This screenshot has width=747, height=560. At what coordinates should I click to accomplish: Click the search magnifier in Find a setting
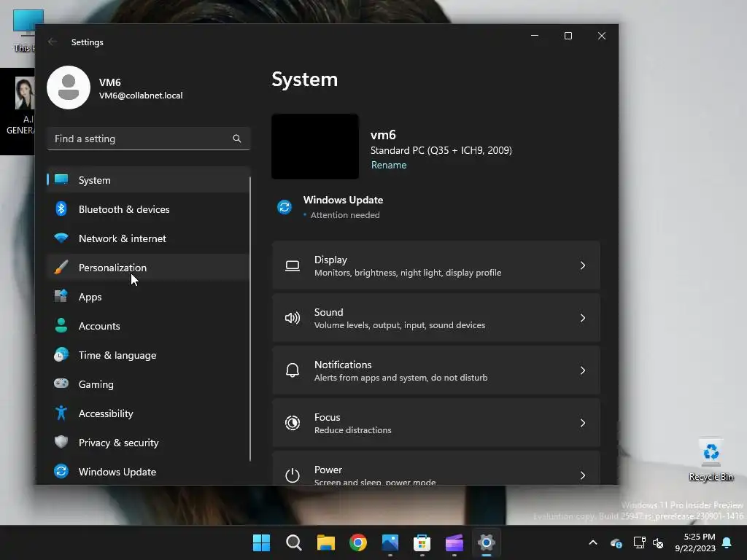[237, 139]
